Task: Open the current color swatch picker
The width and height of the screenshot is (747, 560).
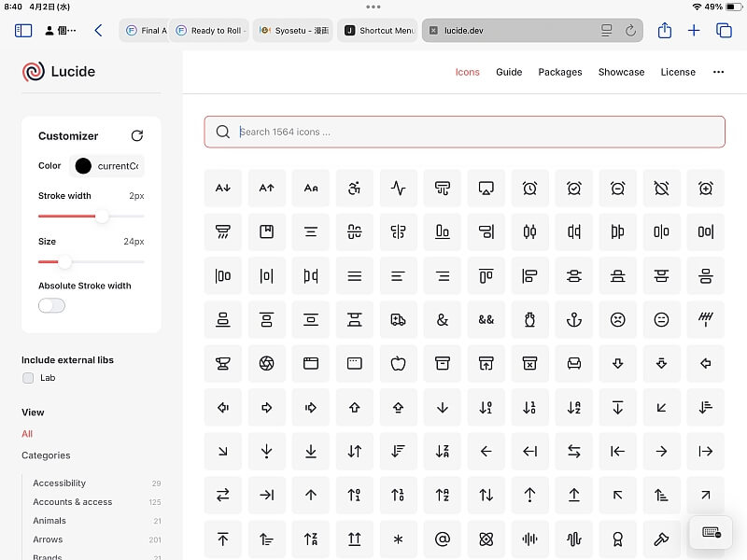Action: (x=83, y=166)
